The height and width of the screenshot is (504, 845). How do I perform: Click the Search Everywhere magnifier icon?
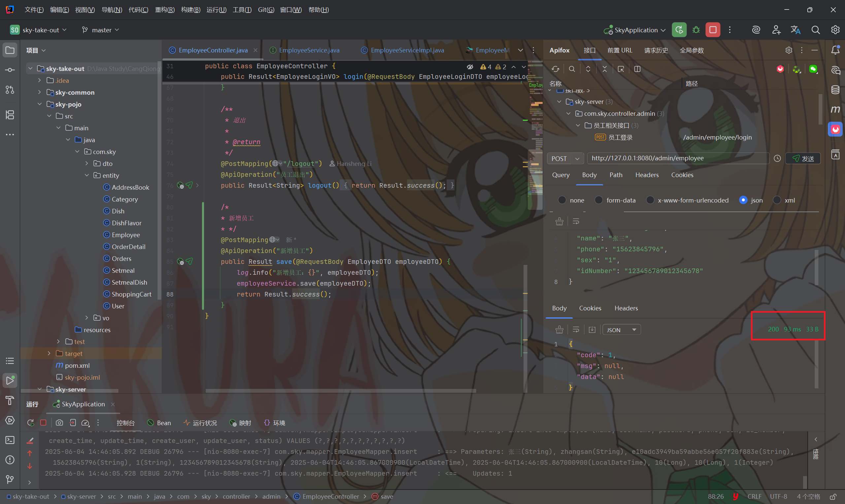pyautogui.click(x=815, y=30)
